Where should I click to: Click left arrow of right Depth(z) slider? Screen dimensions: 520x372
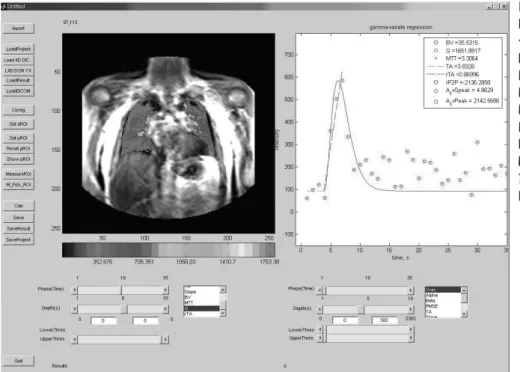tap(320, 309)
